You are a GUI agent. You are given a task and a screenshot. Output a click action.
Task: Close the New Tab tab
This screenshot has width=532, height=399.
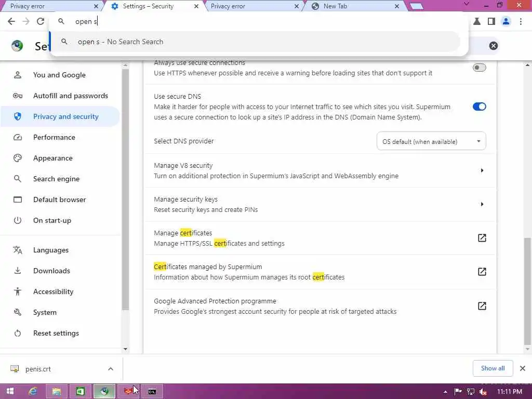coord(396,6)
